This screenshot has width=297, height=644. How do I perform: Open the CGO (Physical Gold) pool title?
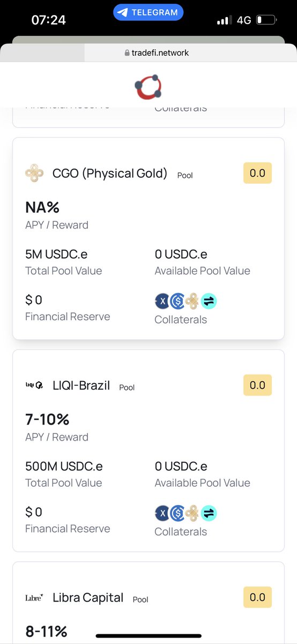tap(110, 173)
